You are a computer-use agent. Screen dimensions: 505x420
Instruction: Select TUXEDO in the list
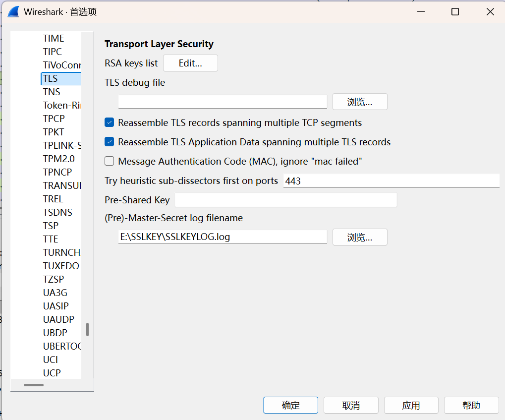coord(61,266)
